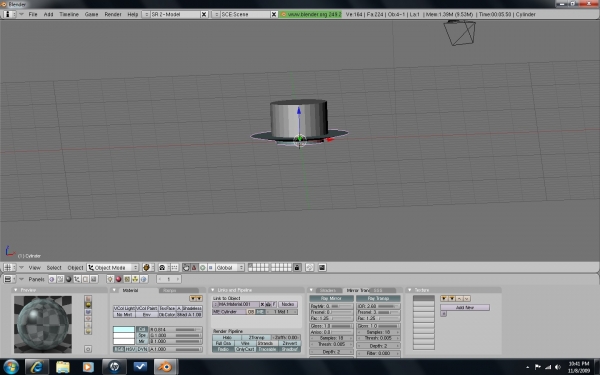This screenshot has width=600, height=375.
Task: Click Add New texture button
Action: point(465,307)
